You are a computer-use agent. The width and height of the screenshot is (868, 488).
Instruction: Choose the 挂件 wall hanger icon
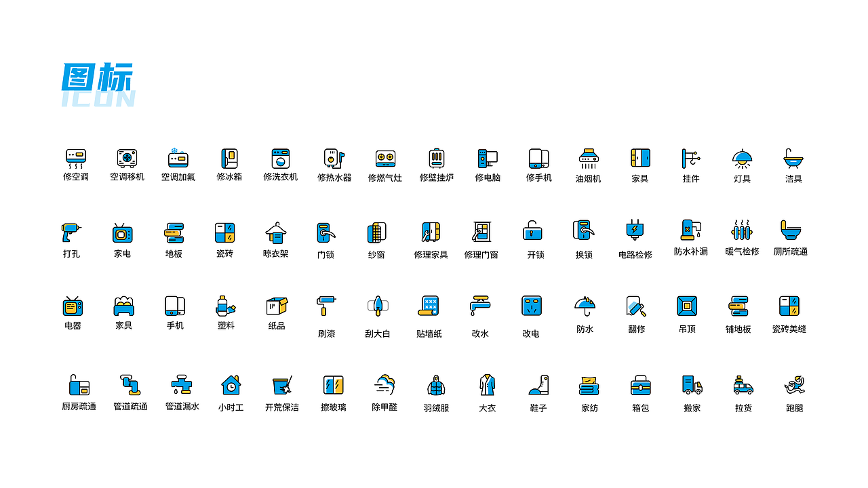pos(691,159)
